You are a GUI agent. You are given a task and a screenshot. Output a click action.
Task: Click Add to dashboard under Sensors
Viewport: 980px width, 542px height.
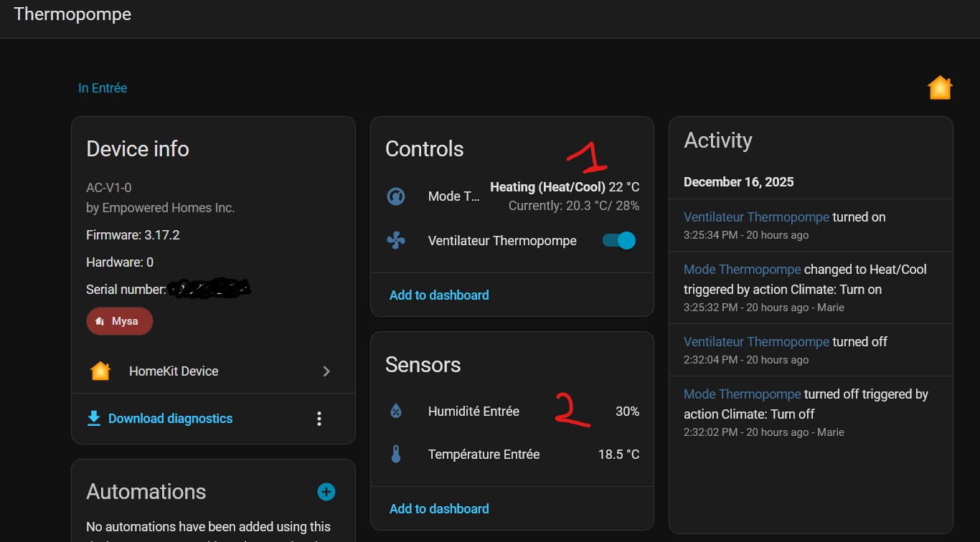[439, 509]
